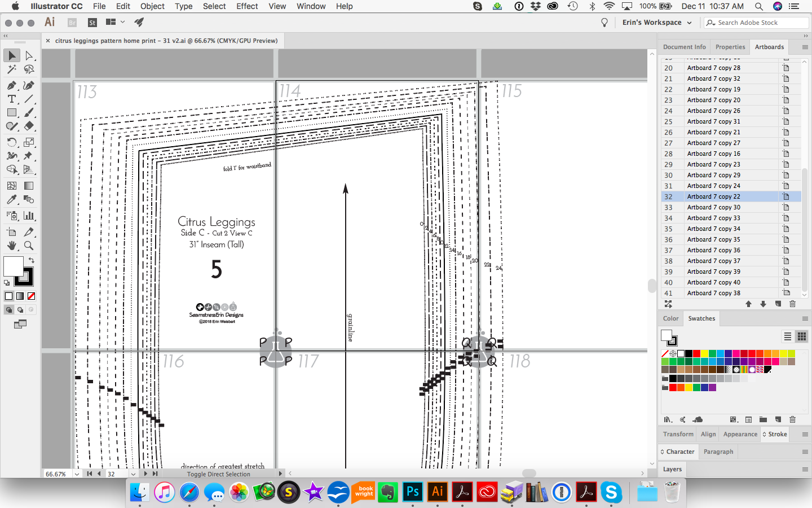Swap the fill and stroke colors
Screen dimensions: 812x508
point(32,260)
